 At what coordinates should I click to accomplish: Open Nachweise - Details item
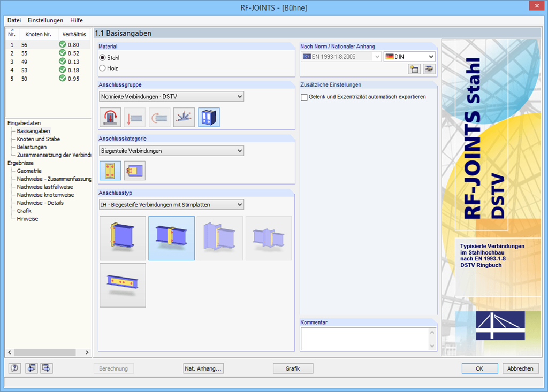pos(40,203)
